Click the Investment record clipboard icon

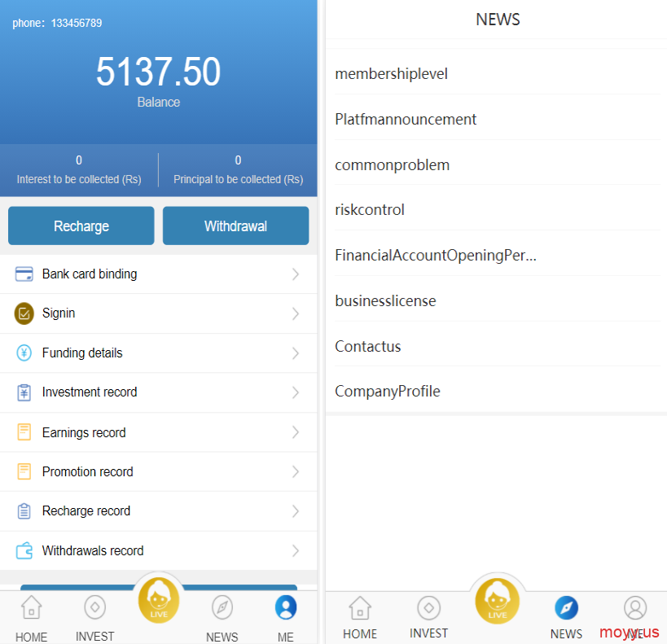[x=24, y=392]
